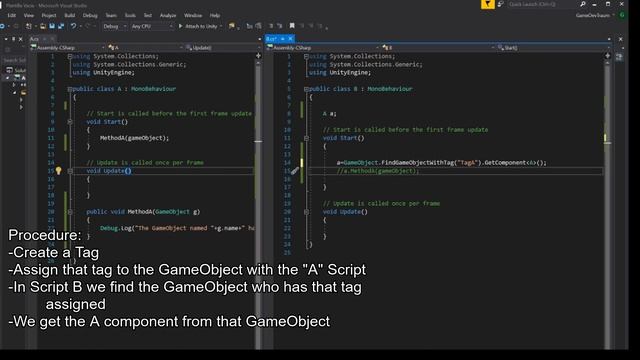Open the Window menu
Image resolution: width=640 pixels, height=360 pixels.
point(193,15)
